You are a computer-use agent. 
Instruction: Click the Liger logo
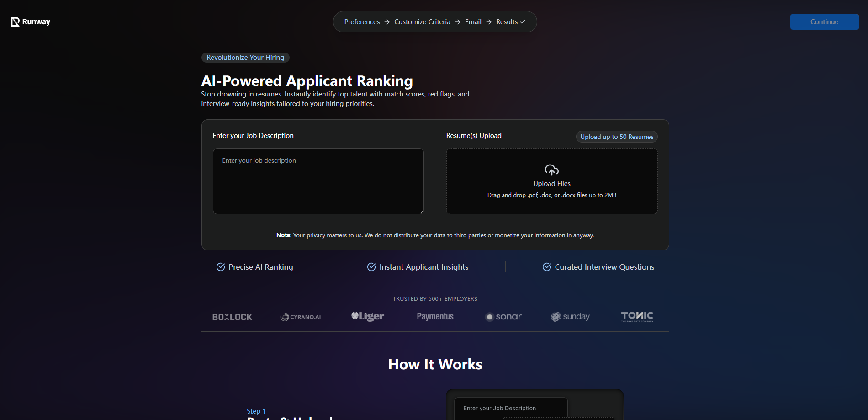pos(367,316)
